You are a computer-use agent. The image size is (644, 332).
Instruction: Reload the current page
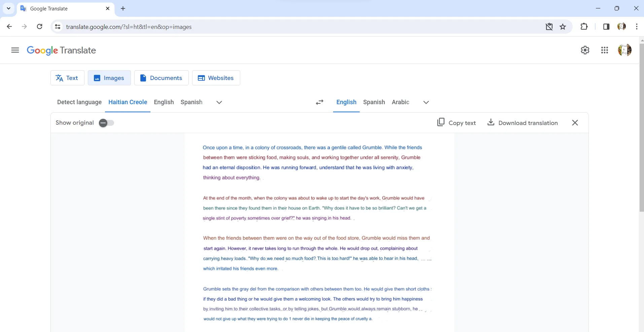39,27
